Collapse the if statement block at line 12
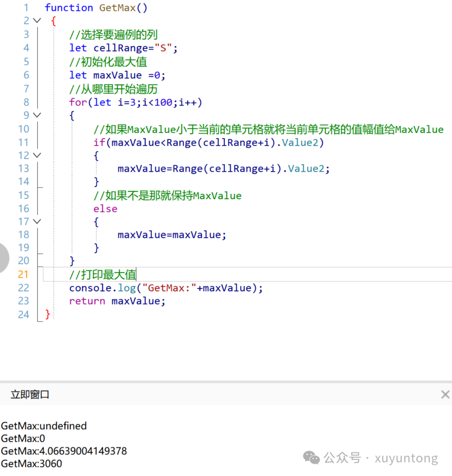Viewport: 452px width, 476px height. 36,155
